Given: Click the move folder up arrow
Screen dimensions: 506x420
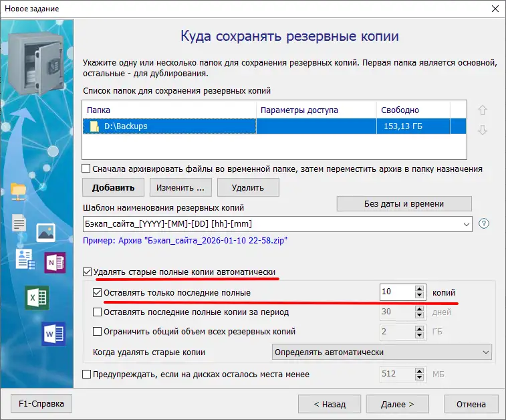Looking at the screenshot, I should (x=483, y=110).
